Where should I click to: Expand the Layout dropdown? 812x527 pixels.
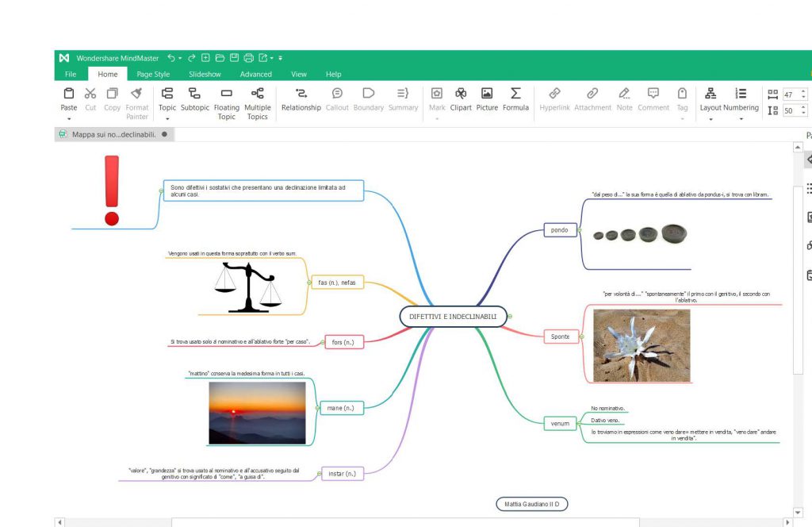tap(710, 119)
